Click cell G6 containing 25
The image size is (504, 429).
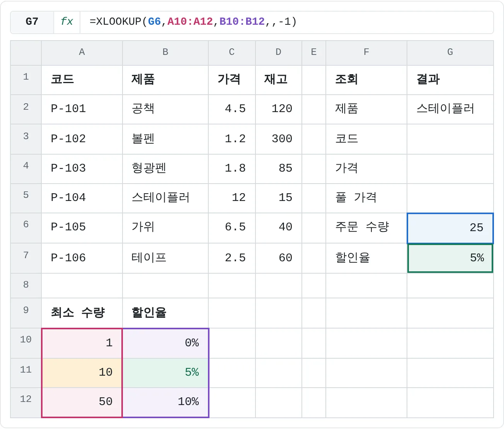450,228
